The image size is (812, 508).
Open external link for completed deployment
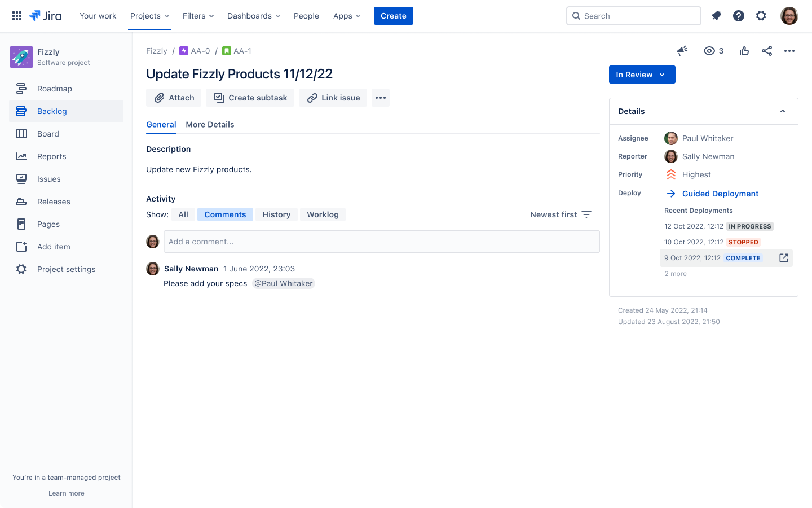pos(784,258)
